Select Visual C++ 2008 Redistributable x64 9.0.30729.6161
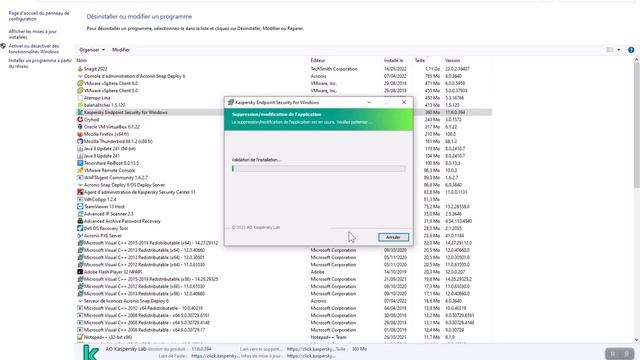 [x=284, y=316]
